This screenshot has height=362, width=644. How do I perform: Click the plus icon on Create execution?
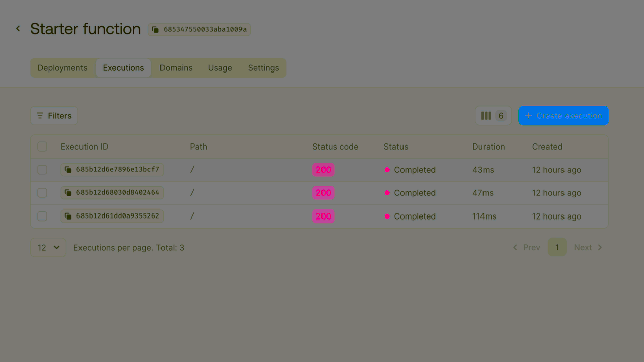tap(528, 116)
